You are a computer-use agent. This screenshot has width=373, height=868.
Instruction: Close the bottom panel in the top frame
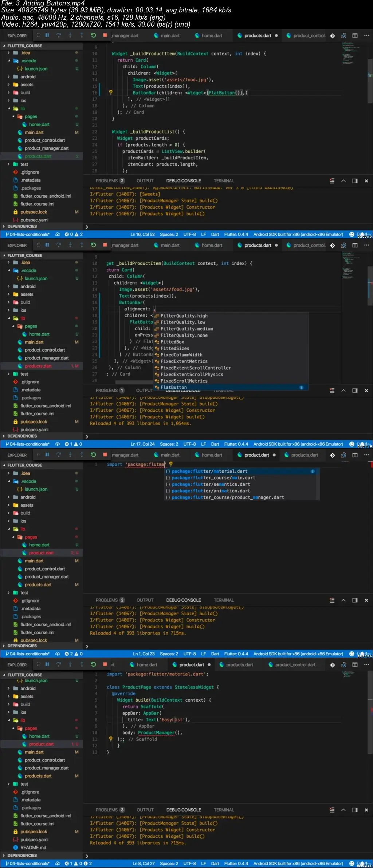point(366,181)
